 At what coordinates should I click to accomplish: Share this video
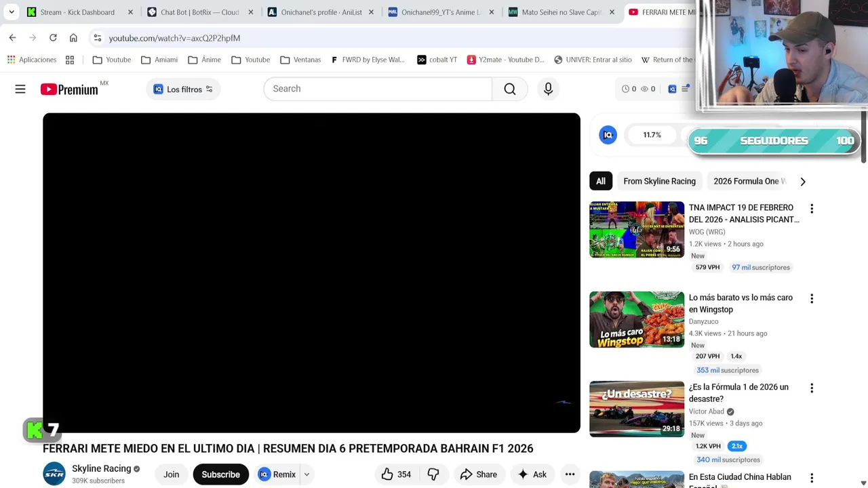(x=478, y=474)
